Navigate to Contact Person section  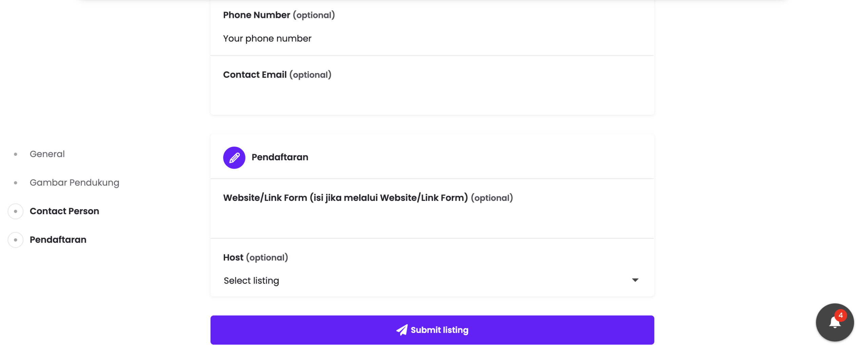64,211
